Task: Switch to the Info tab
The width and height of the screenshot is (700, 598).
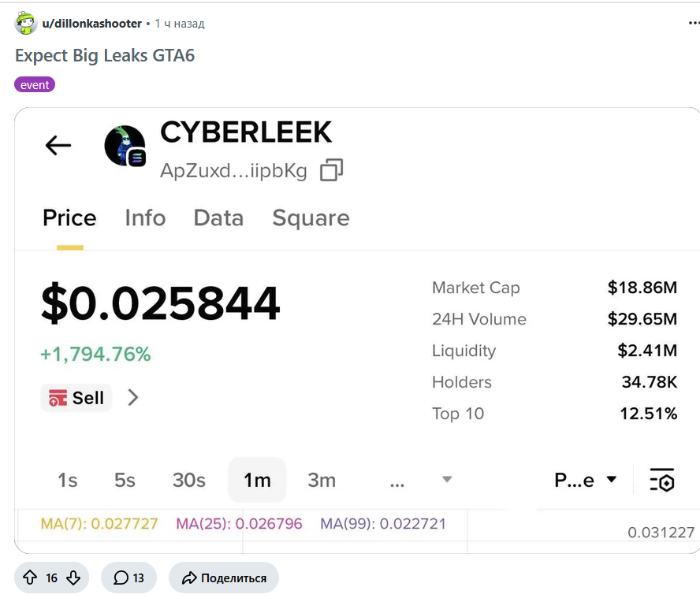Action: pyautogui.click(x=145, y=217)
